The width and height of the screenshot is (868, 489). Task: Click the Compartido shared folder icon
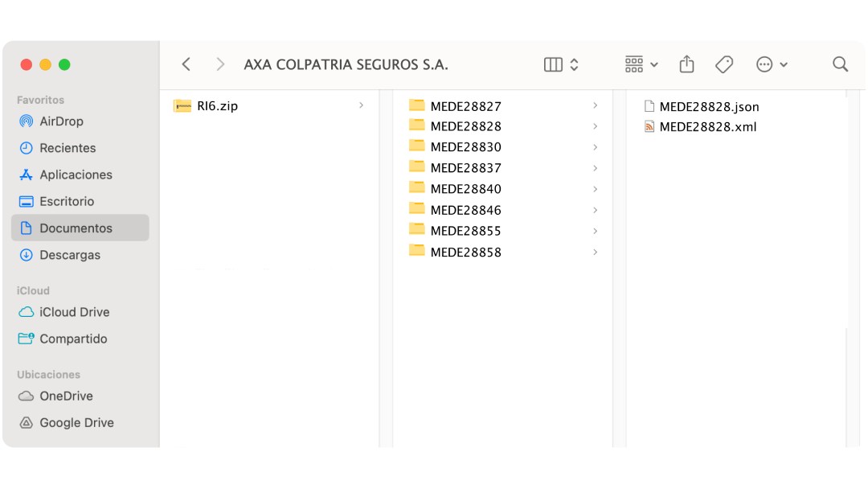pyautogui.click(x=26, y=339)
